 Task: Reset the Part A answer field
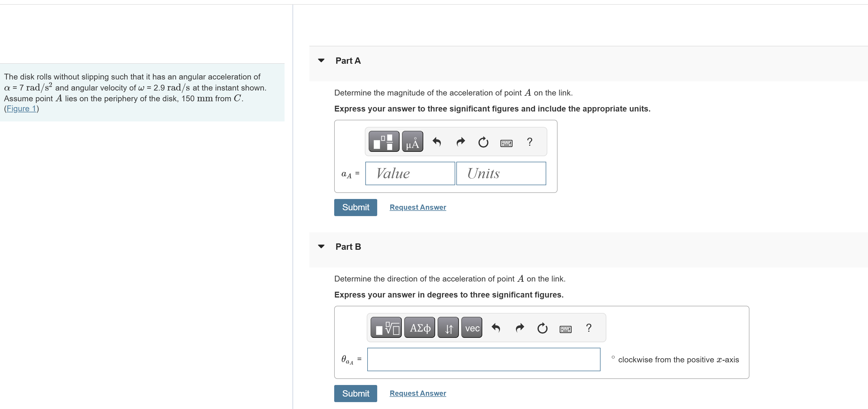tap(483, 142)
